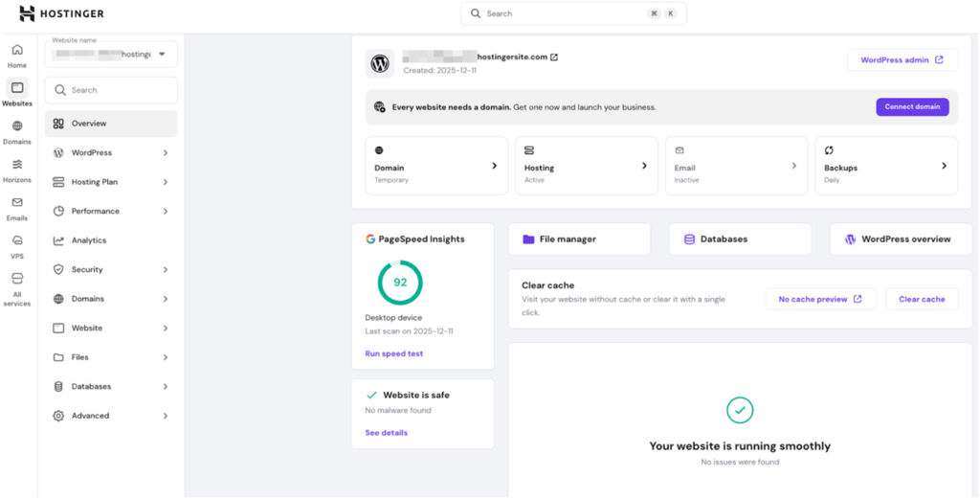Click the Hostinger logo
The image size is (980, 500).
(x=61, y=13)
